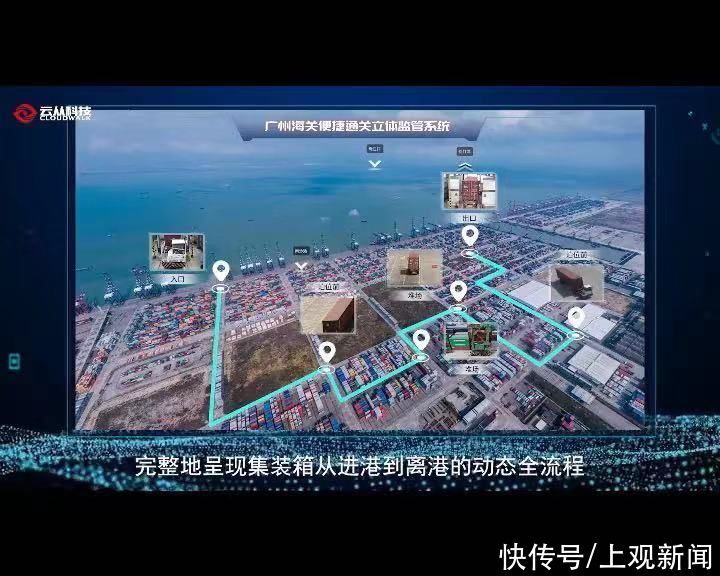720x576 pixels.
Task: Select the pin under the brown container thumbnail
Action: (327, 352)
